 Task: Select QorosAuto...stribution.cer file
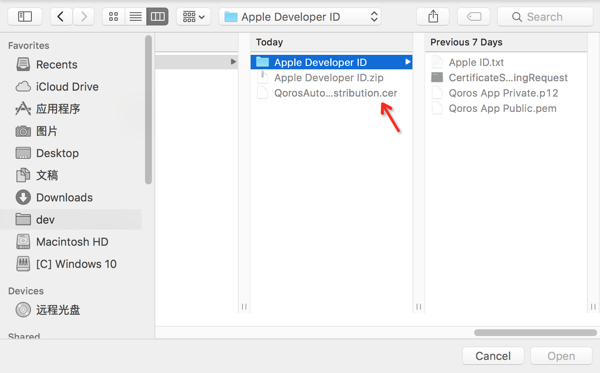click(331, 93)
